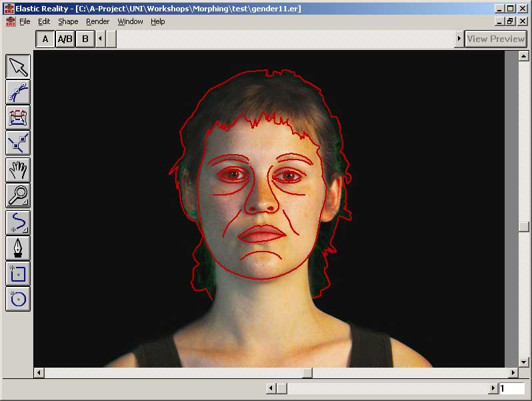Click frame slider left arrow
This screenshot has width=532, height=401.
point(271,388)
